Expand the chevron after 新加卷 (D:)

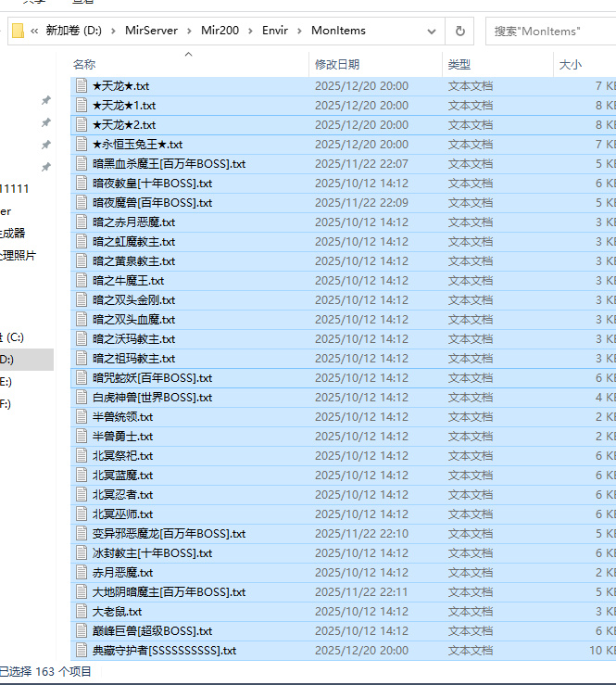tap(113, 31)
